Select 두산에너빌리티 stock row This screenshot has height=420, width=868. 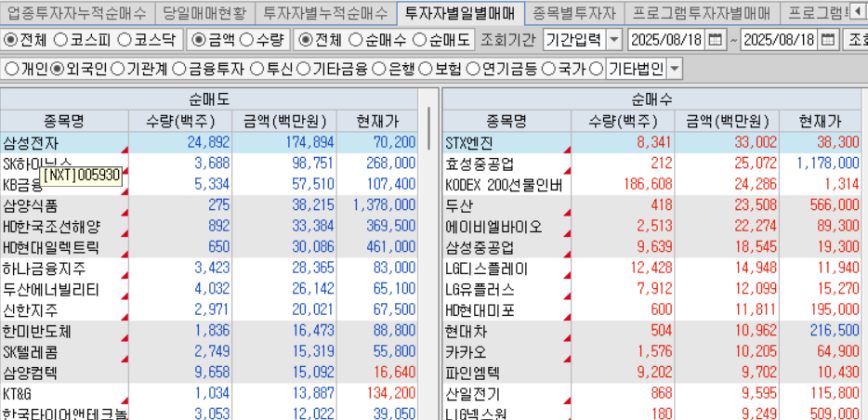pos(209,289)
